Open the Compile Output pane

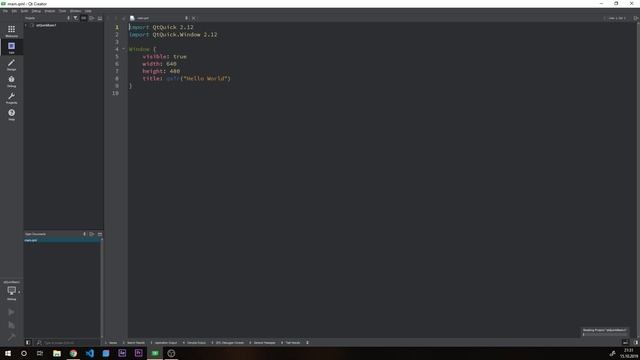pos(195,342)
